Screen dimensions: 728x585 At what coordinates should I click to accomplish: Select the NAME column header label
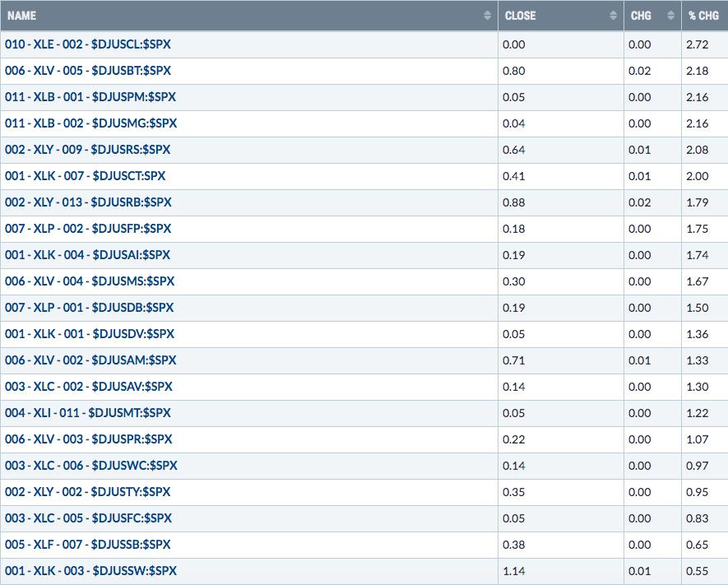coord(21,16)
